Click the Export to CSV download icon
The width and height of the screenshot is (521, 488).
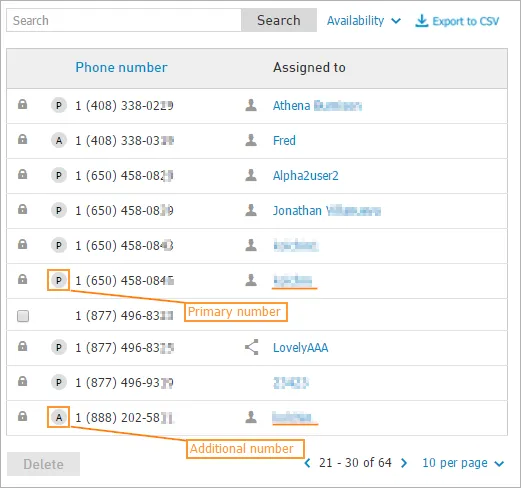[422, 21]
